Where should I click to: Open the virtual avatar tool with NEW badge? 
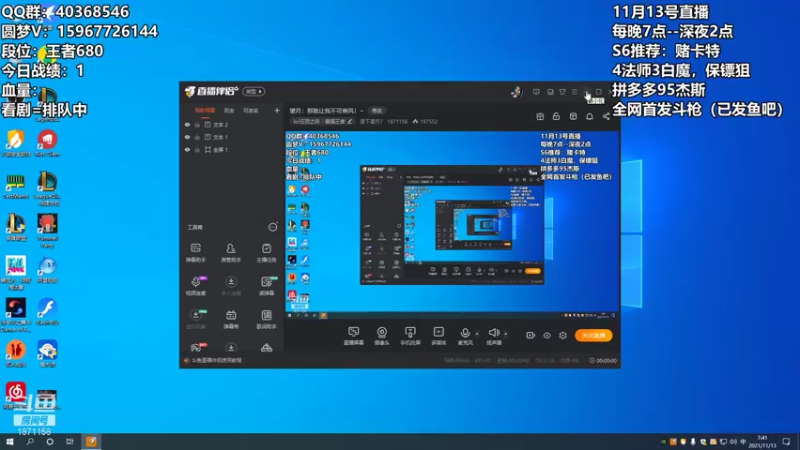point(196,319)
